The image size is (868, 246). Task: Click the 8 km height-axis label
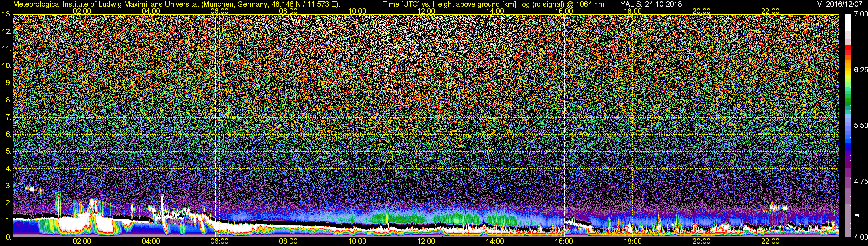tap(8, 100)
